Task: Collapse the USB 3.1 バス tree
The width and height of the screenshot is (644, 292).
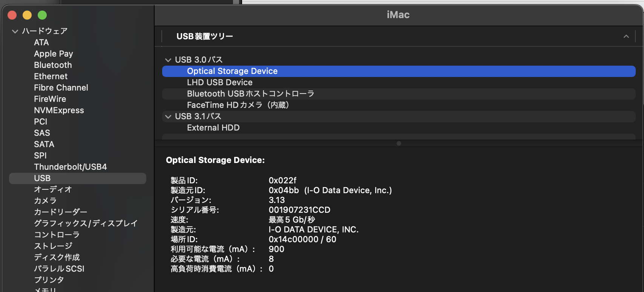Action: click(x=168, y=117)
